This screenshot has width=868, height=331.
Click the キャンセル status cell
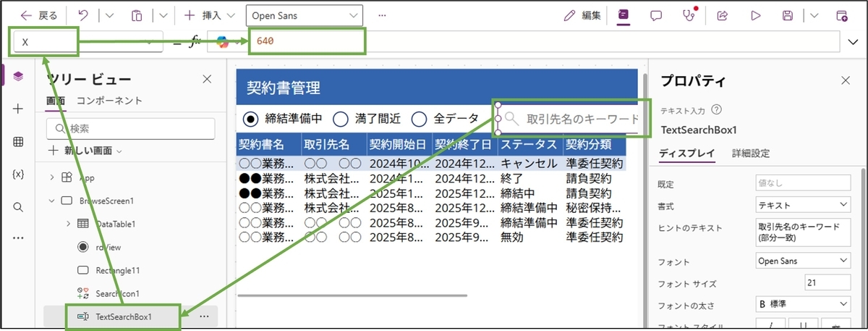pos(529,164)
